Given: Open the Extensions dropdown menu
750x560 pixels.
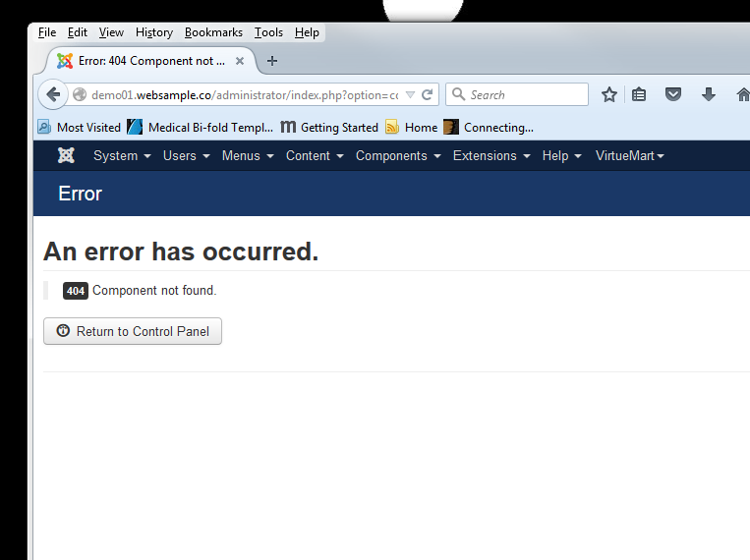Looking at the screenshot, I should (x=490, y=155).
